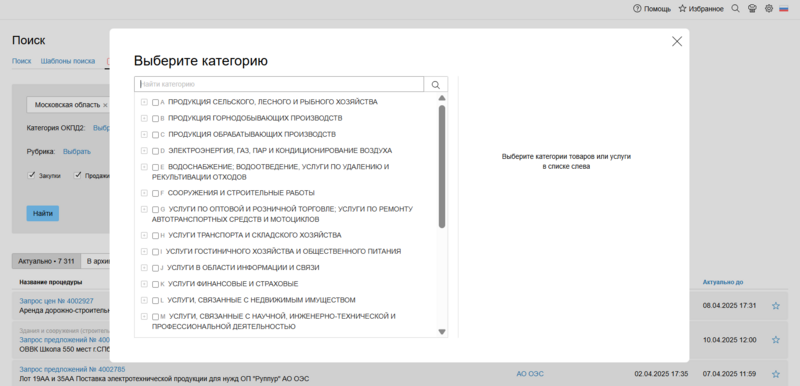800x386 pixels.
Task: Focus the Найти категорию search field
Action: tap(279, 85)
